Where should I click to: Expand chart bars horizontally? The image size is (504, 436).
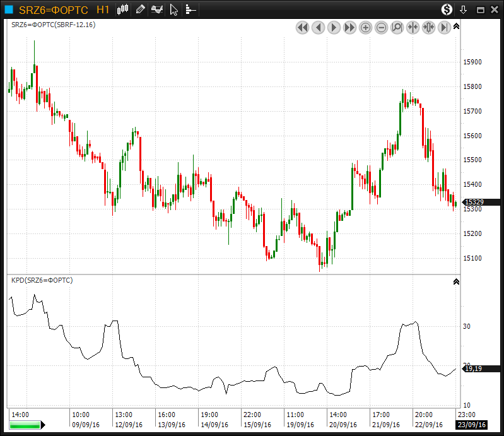[x=428, y=27]
